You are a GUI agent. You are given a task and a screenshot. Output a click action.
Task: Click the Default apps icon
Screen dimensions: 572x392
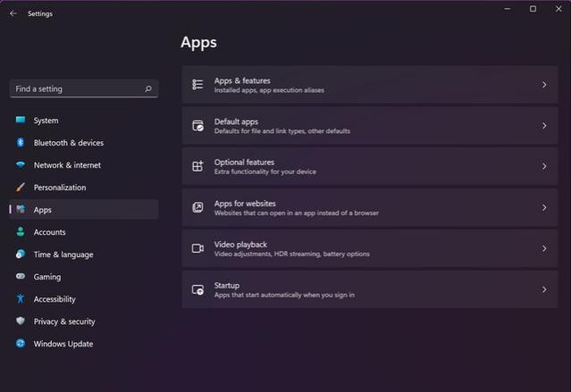pos(198,126)
